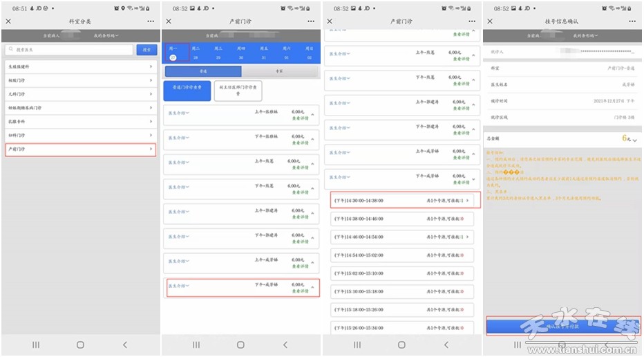Click the magnifier icon in 搜索医生 box
The image size is (644, 357).
tap(10, 50)
